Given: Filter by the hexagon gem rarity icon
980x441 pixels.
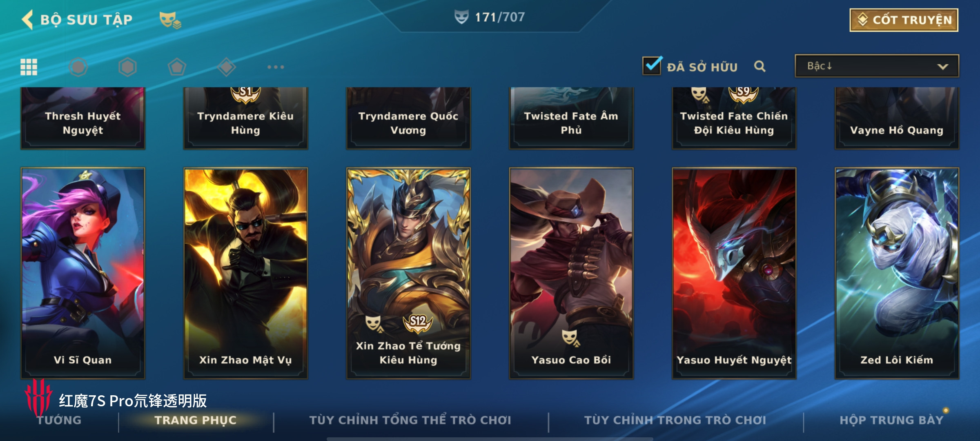Looking at the screenshot, I should click(127, 67).
